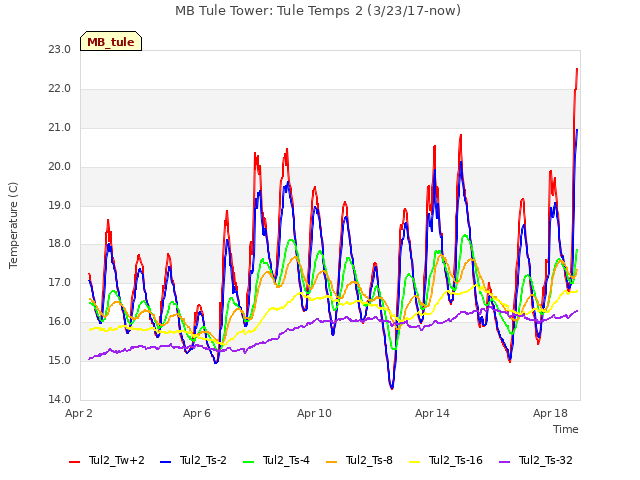This screenshot has height=480, width=640.
Task: Click the 18.0 y-axis tick label
Action: pos(60,244)
